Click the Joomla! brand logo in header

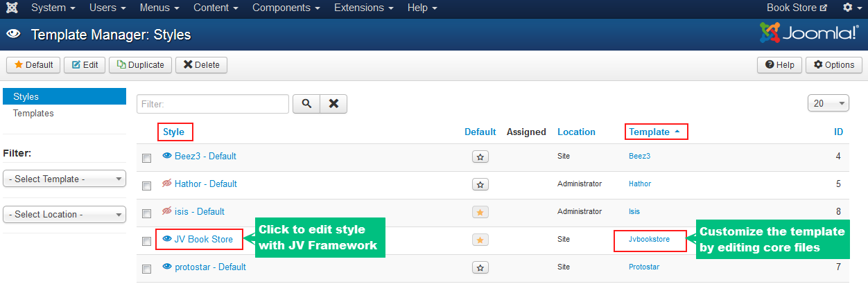tap(808, 33)
